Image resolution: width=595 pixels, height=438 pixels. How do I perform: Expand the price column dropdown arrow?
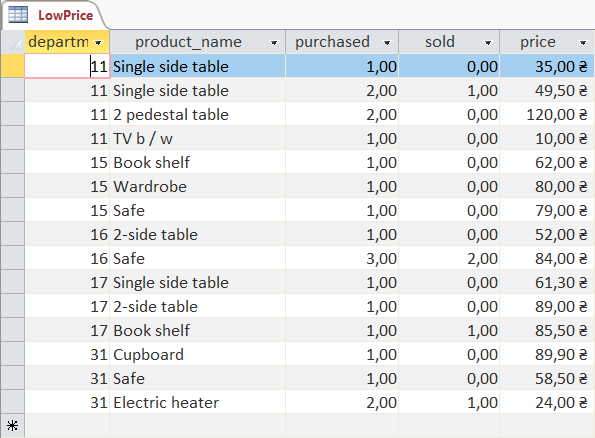(x=583, y=43)
